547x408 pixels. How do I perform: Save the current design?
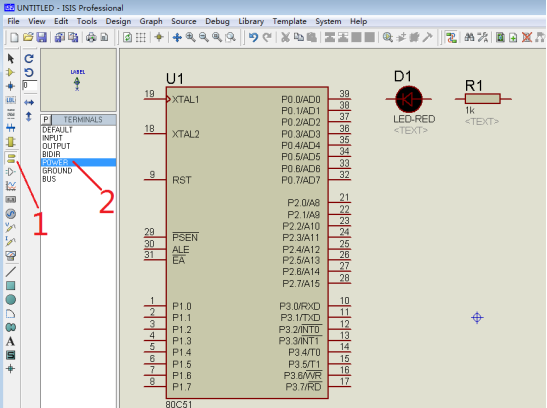click(x=42, y=37)
